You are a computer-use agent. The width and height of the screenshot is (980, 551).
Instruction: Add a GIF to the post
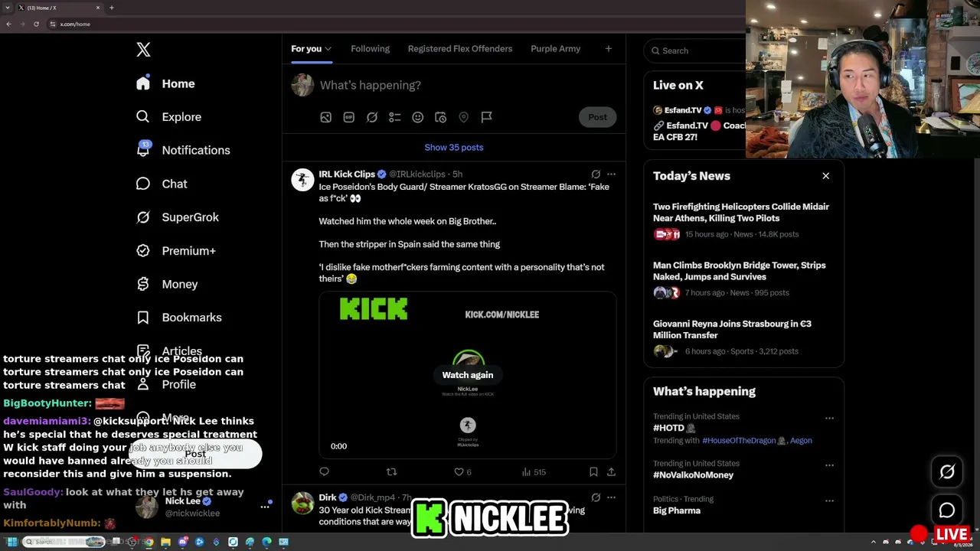pyautogui.click(x=349, y=117)
